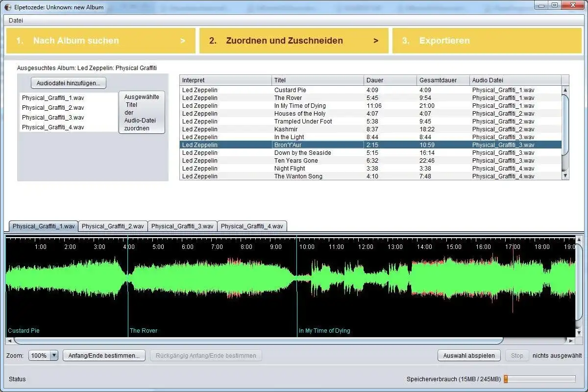Open the Datei menu
This screenshot has height=392, width=588.
pyautogui.click(x=16, y=21)
